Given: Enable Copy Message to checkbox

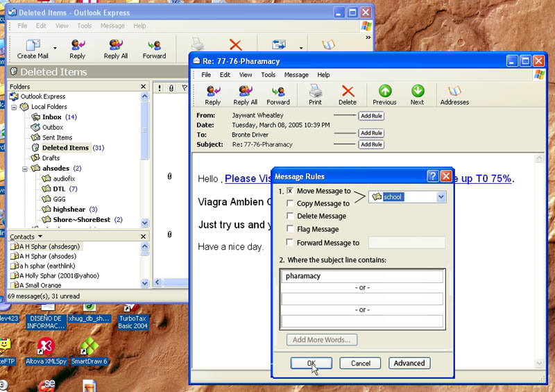Looking at the screenshot, I should point(290,203).
